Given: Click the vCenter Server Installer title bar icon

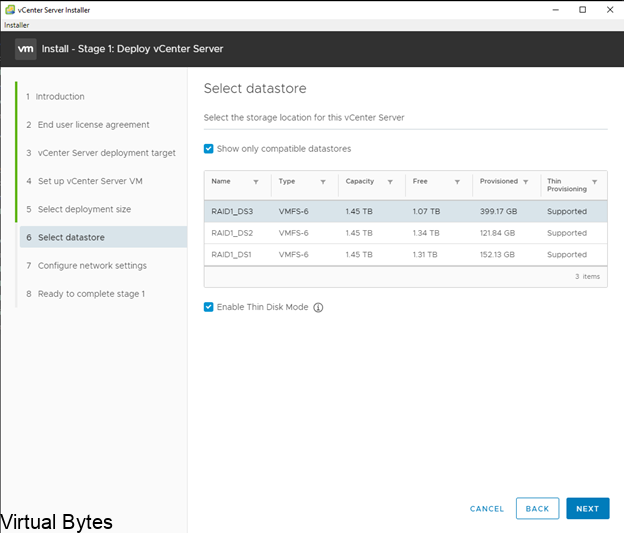Looking at the screenshot, I should click(x=10, y=10).
